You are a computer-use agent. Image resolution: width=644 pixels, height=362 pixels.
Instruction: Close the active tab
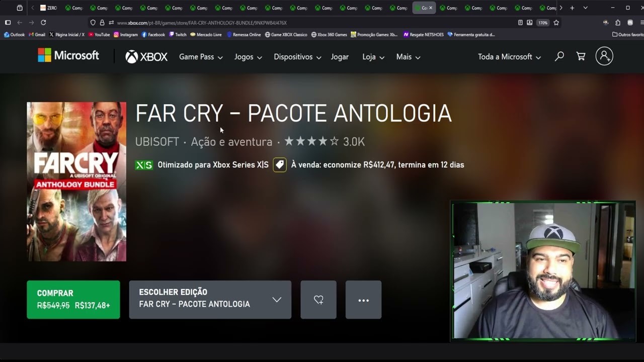click(431, 8)
